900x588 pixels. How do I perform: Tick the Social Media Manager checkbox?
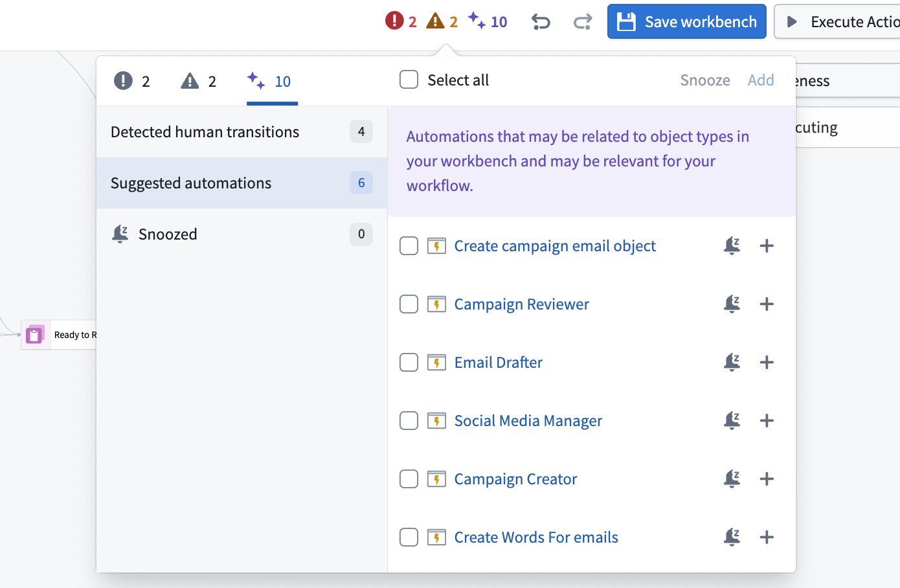coord(409,421)
